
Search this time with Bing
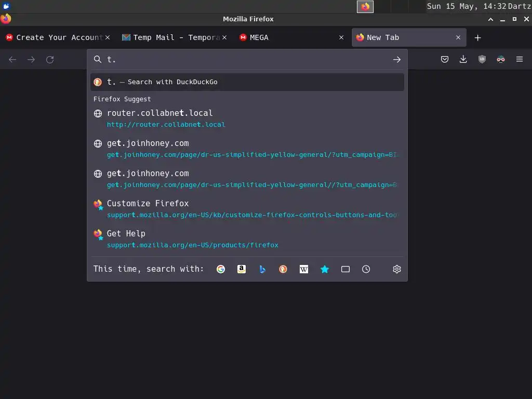262,269
